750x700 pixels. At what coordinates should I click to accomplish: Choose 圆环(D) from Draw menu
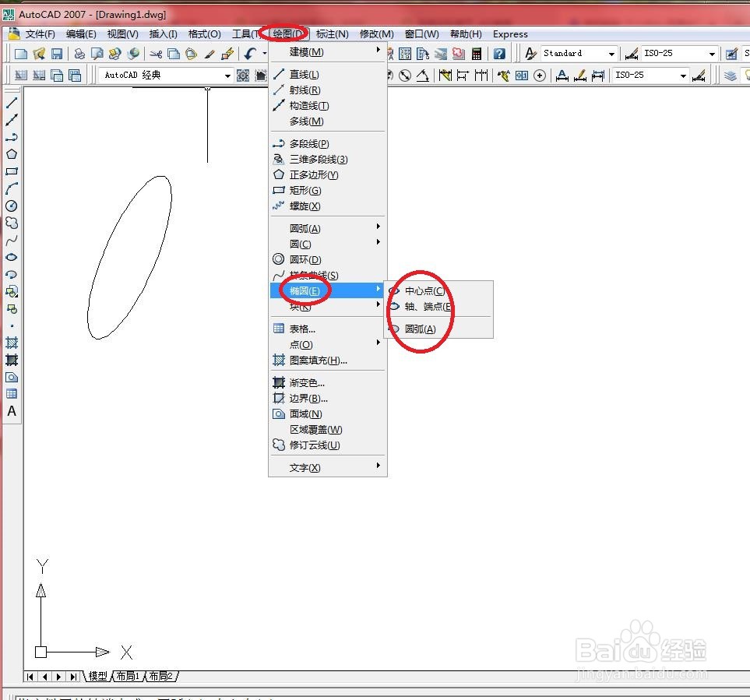click(328, 259)
